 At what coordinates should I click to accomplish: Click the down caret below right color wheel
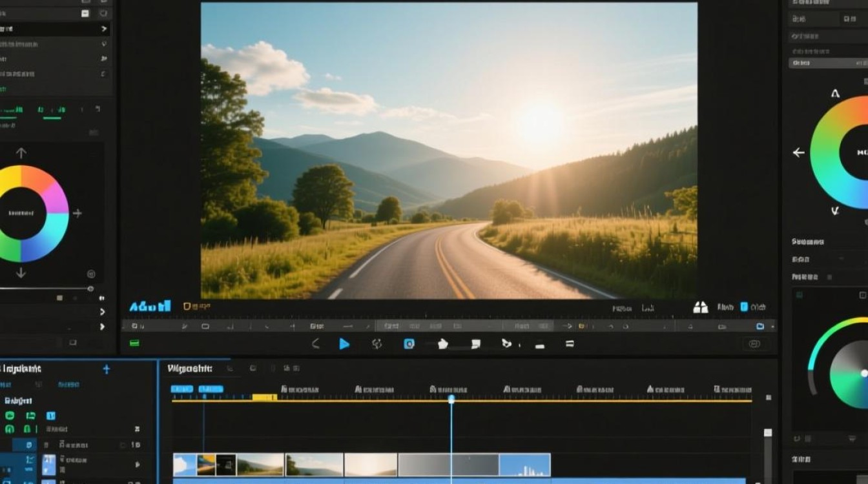pyautogui.click(x=835, y=210)
